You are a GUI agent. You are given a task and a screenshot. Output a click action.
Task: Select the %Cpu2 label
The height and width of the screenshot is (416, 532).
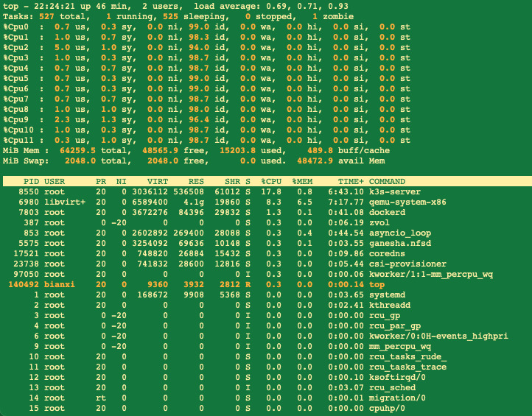pos(15,47)
